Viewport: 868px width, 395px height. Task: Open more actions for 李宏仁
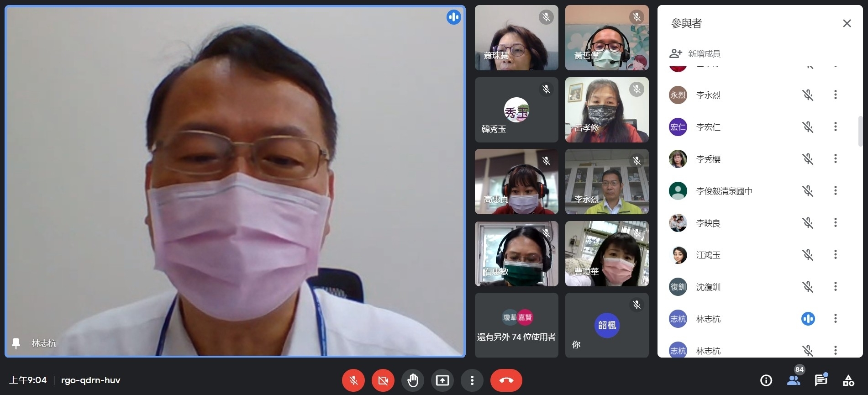coord(835,127)
